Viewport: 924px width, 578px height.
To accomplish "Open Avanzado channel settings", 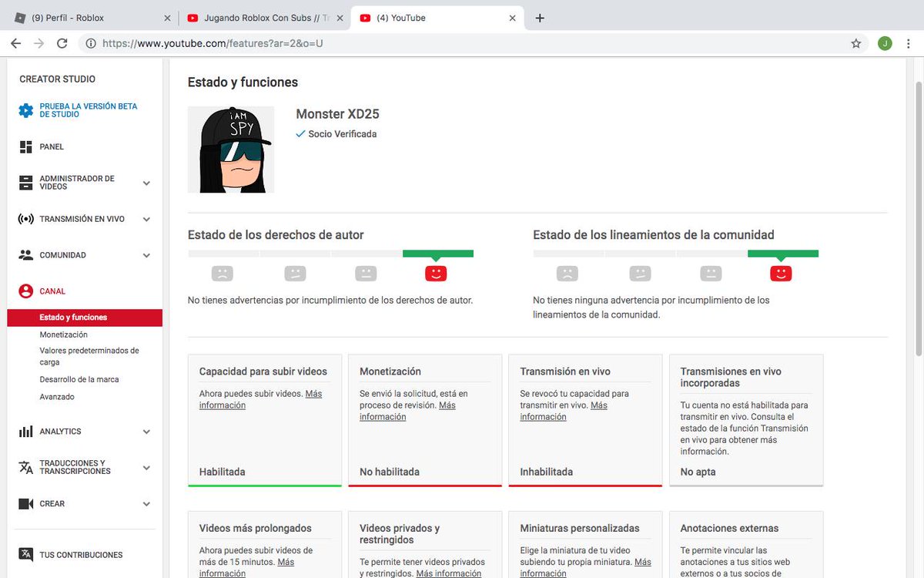I will pyautogui.click(x=57, y=397).
